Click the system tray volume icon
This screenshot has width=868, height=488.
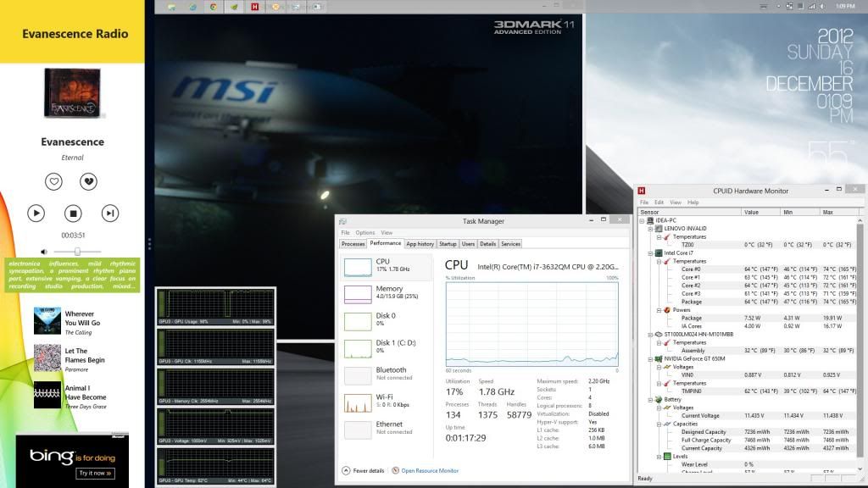pyautogui.click(x=822, y=6)
